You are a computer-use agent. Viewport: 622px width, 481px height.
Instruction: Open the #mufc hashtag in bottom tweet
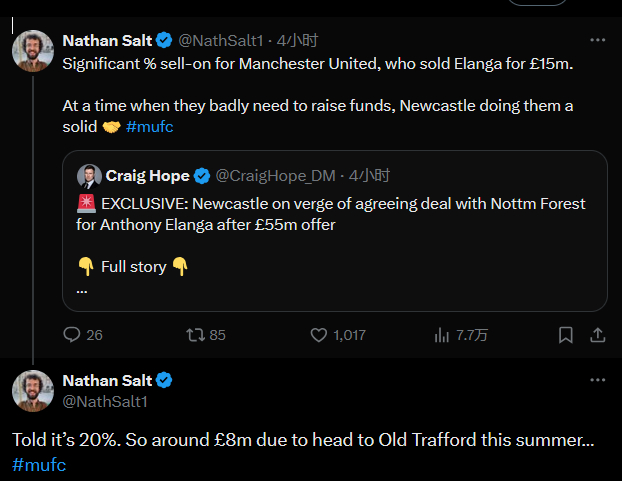(39, 464)
